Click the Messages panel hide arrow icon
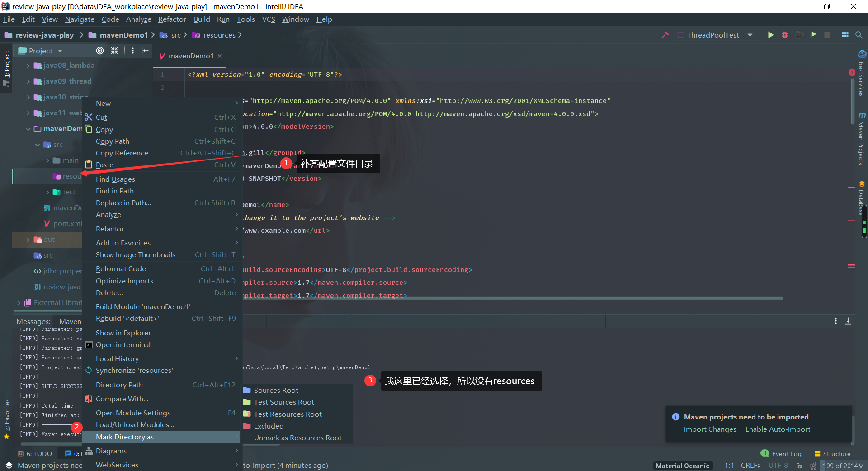Viewport: 868px width, 471px height. 848,321
